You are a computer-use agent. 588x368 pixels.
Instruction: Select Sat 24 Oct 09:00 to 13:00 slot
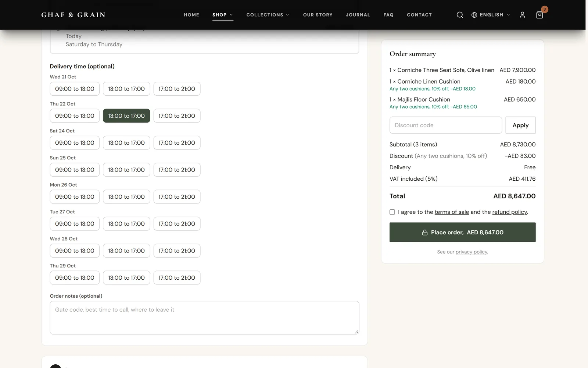pos(75,143)
